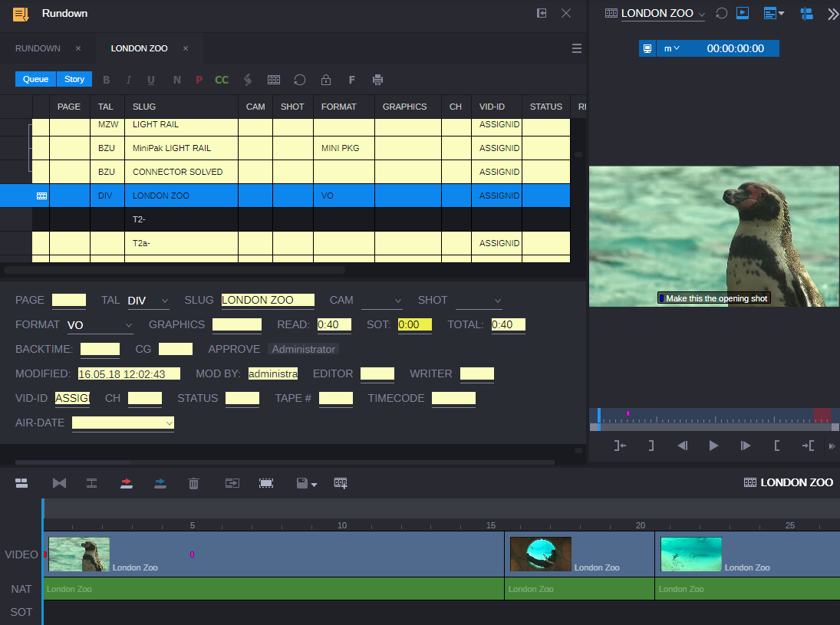The width and height of the screenshot is (840, 625).
Task: Click the red arrow overwrite icon in timeline toolbar
Action: (127, 483)
